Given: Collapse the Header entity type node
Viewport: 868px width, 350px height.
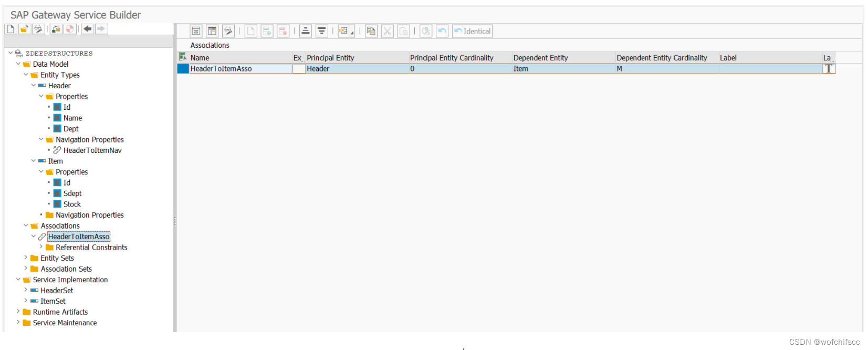Looking at the screenshot, I should coord(34,85).
